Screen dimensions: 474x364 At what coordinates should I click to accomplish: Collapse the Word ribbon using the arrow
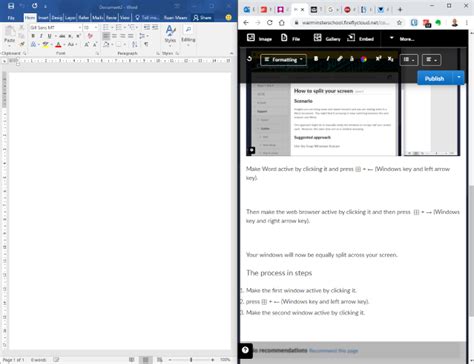231,53
